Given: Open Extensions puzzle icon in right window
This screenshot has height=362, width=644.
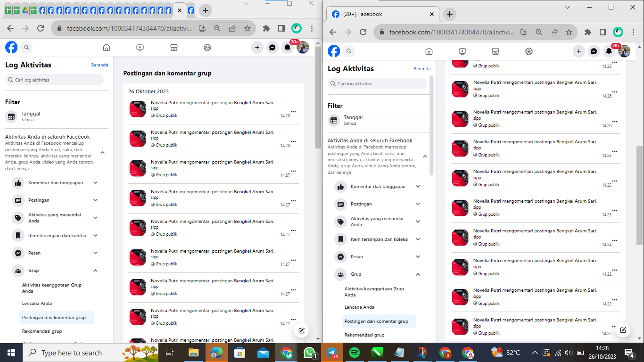Looking at the screenshot, I should pyautogui.click(x=587, y=32).
